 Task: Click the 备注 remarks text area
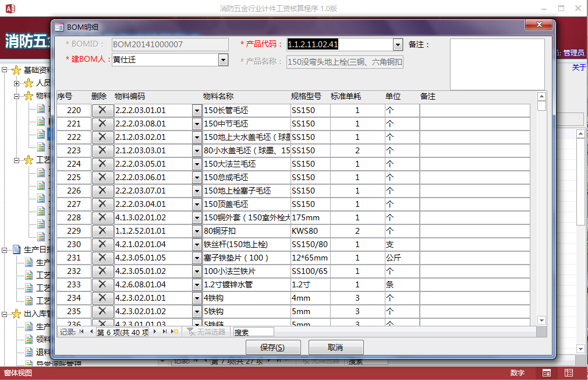pyautogui.click(x=497, y=64)
